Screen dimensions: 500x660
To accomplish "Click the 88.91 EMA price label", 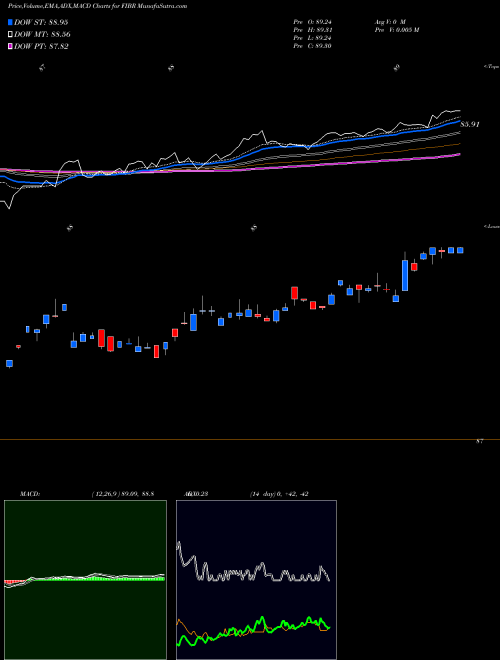I will [x=469, y=125].
